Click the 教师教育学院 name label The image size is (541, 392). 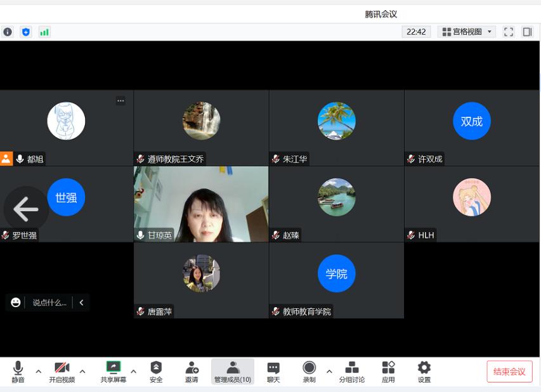[307, 311]
